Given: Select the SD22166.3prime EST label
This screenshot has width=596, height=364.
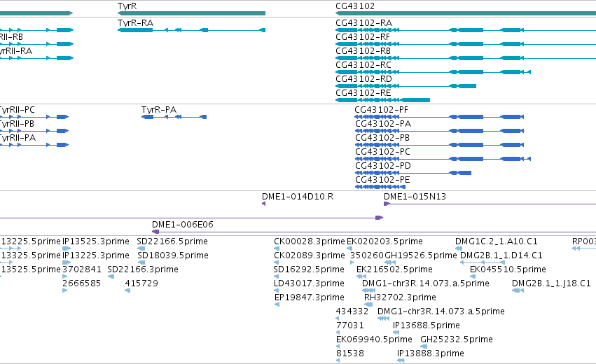Looking at the screenshot, I should tap(143, 269).
